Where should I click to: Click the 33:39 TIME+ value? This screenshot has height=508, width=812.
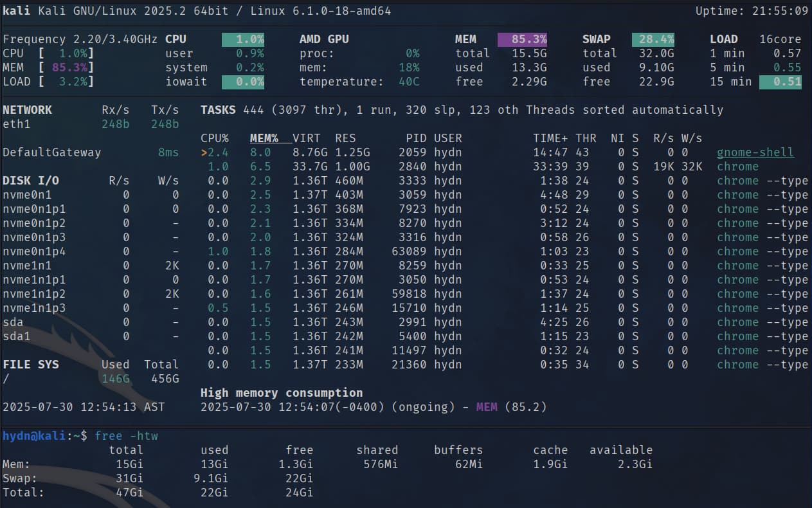point(550,167)
